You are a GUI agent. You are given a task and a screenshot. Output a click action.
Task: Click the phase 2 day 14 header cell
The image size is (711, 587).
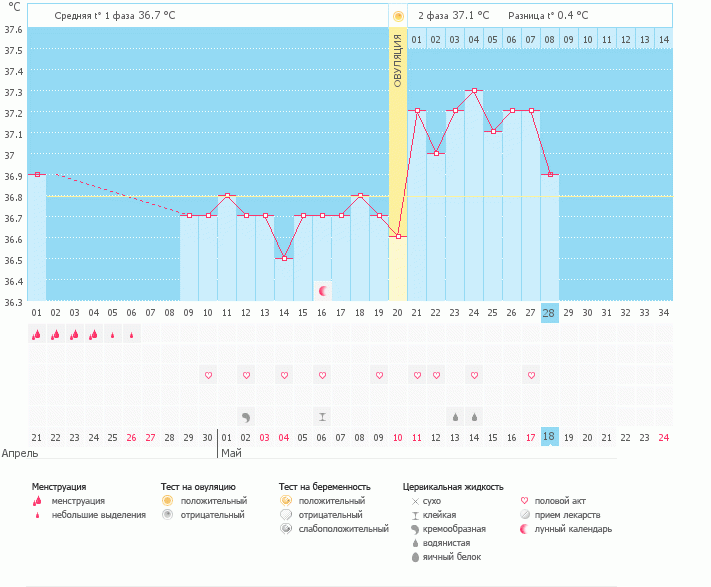(x=663, y=40)
